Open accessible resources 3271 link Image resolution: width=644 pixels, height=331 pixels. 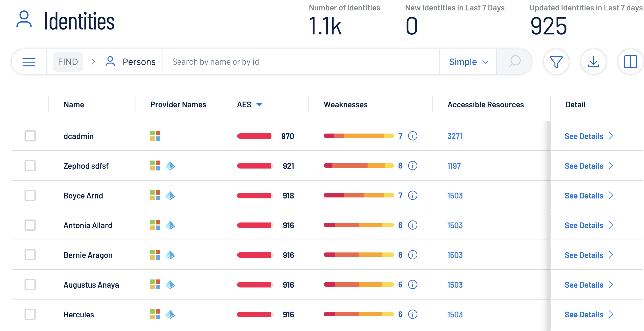click(x=455, y=136)
